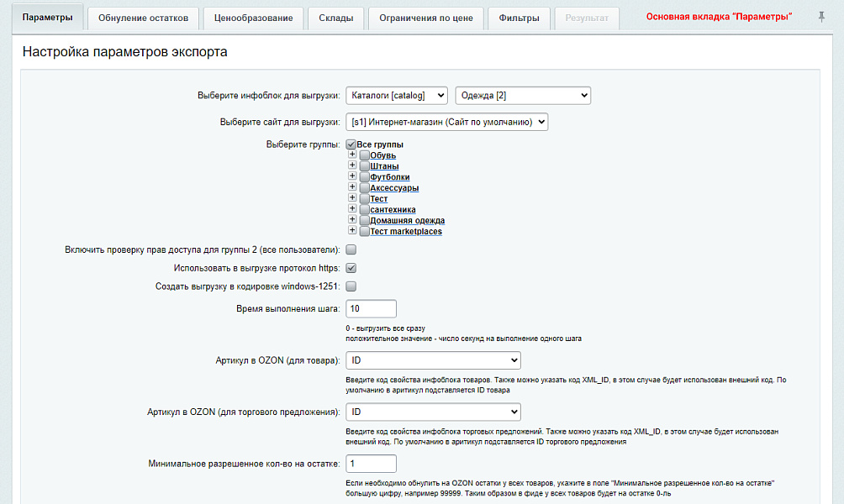The height and width of the screenshot is (504, 844).
Task: Disable the https protocol checkbox
Action: point(351,268)
